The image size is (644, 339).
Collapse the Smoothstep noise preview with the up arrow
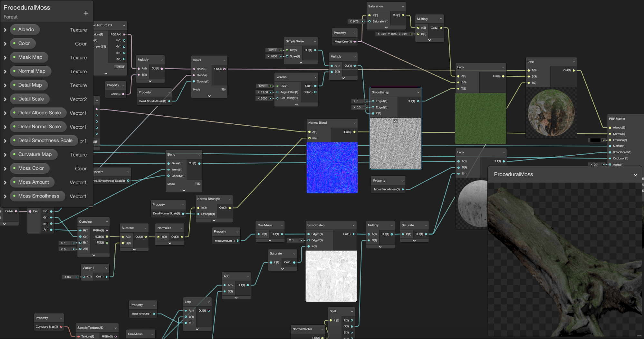coord(395,121)
